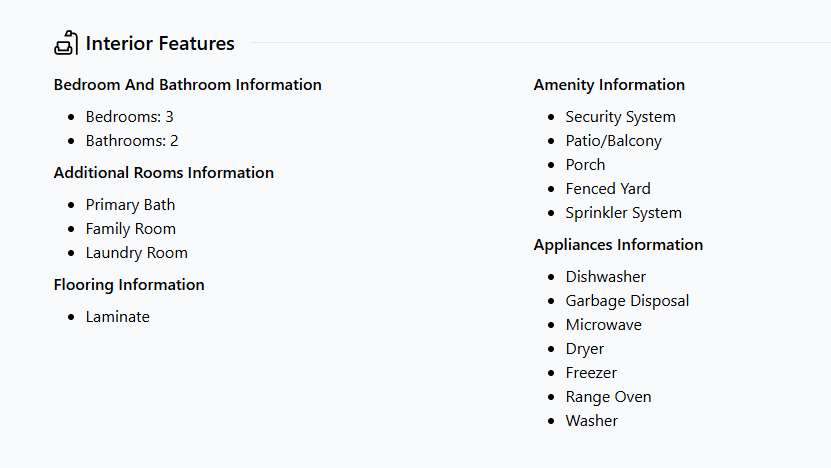Click the Appliances Information heading
This screenshot has height=468, width=831.
618,245
